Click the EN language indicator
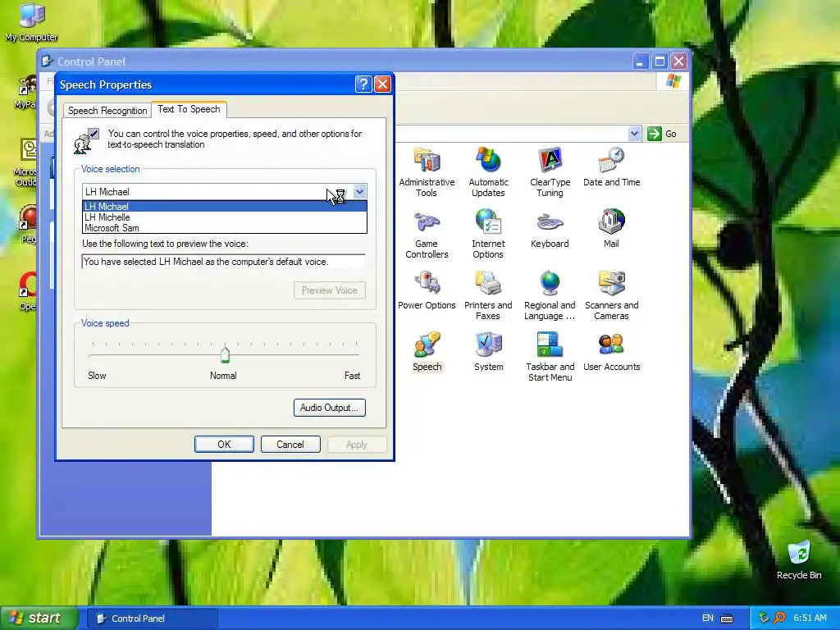Viewport: 840px width, 630px height. tap(708, 619)
